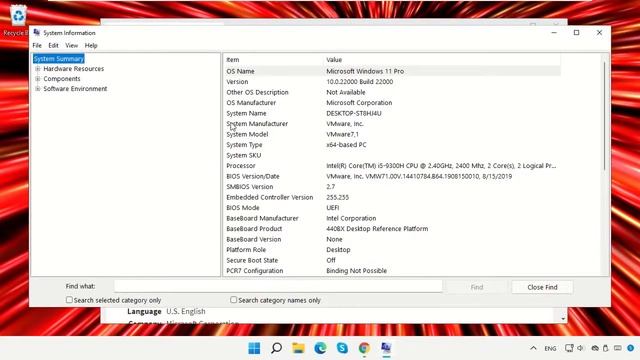Select the SMBIOS Version row

392,187
